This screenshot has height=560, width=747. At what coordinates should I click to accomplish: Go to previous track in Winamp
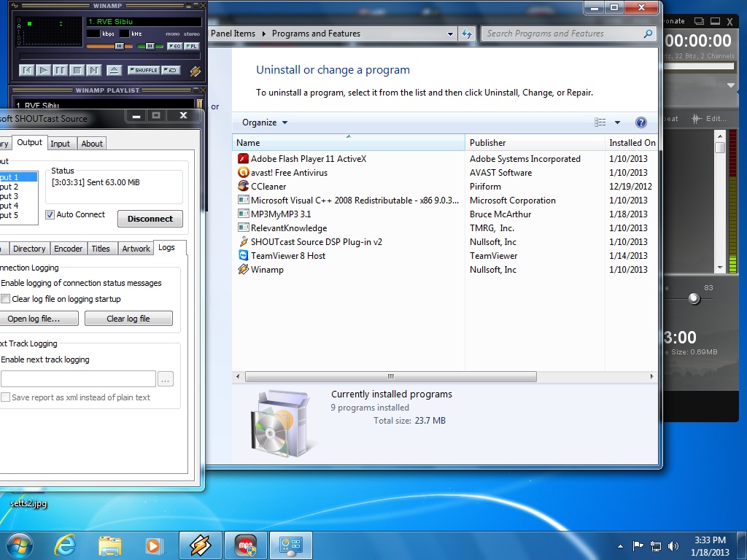tap(27, 71)
